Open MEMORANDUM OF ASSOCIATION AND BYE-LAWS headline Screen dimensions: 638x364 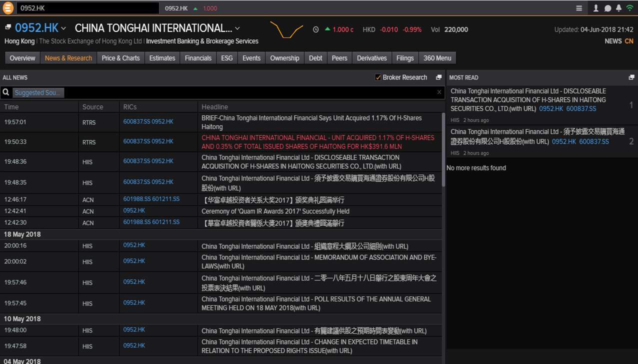click(x=319, y=262)
